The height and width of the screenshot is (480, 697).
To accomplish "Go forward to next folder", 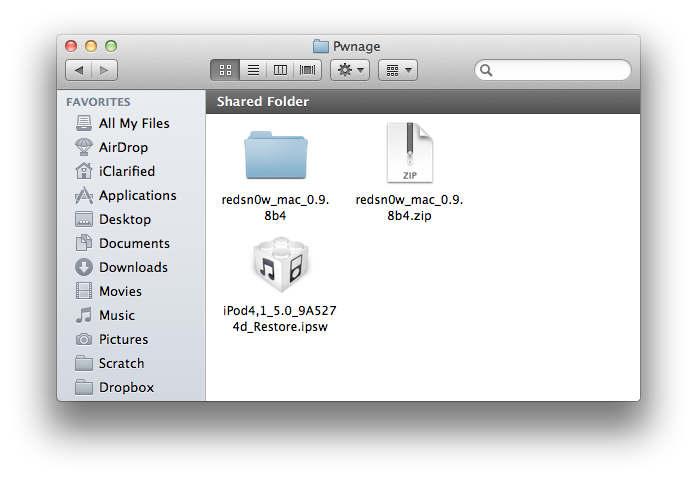I will 105,70.
